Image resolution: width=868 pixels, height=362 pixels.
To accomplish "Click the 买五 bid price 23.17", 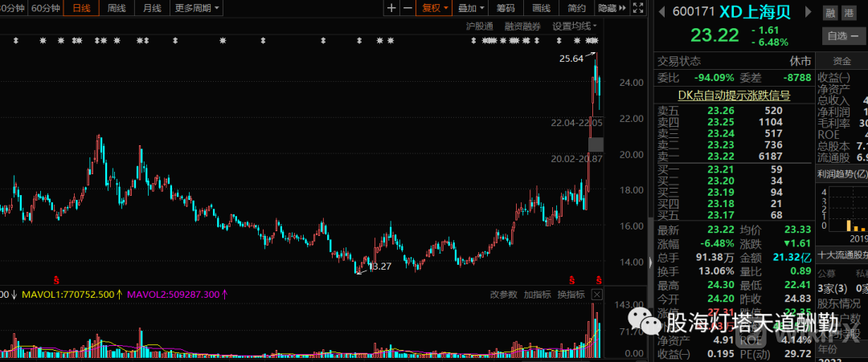I will click(x=721, y=214).
